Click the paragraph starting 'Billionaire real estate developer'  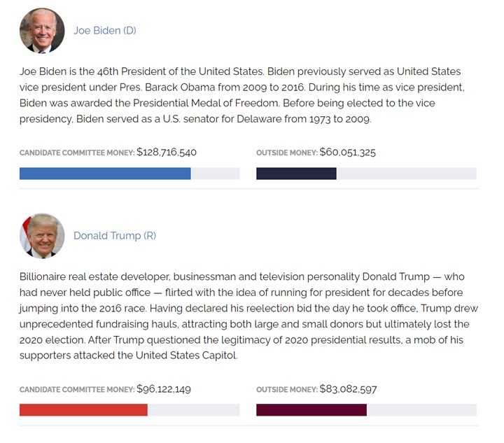(248, 316)
